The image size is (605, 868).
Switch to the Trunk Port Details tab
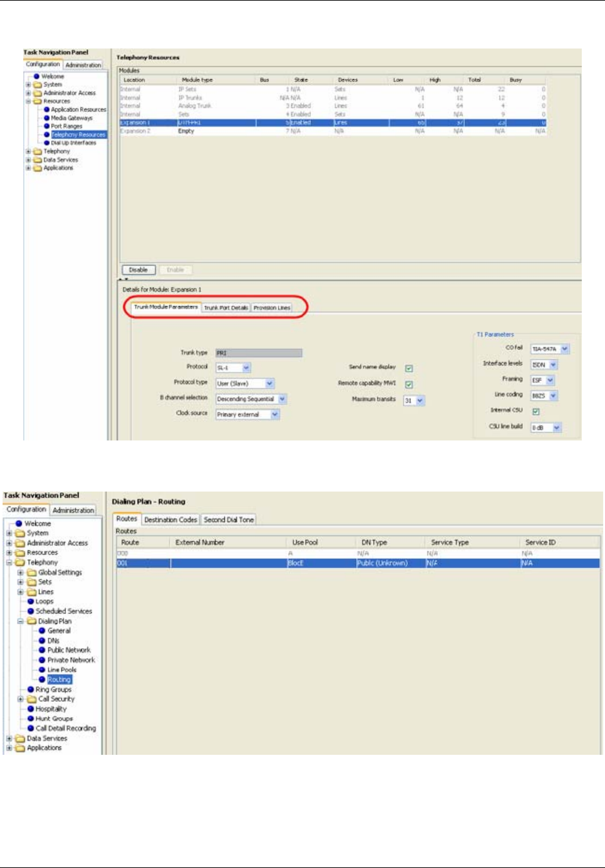pyautogui.click(x=226, y=308)
